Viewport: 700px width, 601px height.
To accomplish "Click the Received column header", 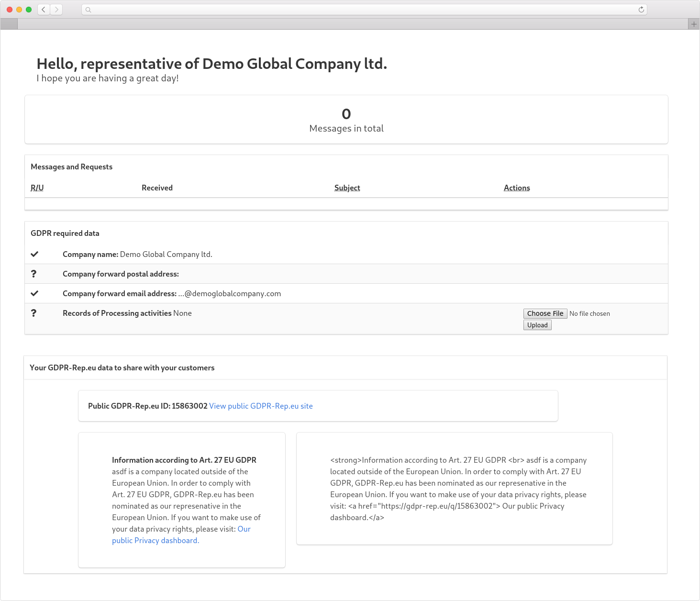I will [x=157, y=188].
